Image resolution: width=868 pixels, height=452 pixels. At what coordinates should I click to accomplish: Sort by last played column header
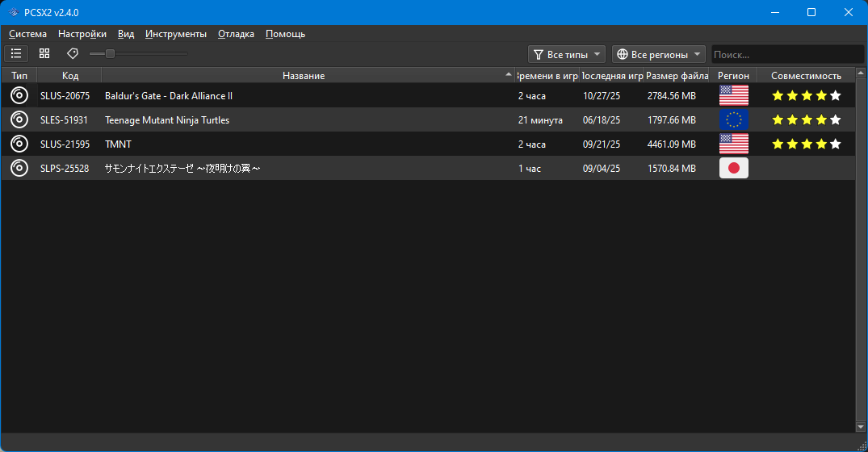[612, 75]
